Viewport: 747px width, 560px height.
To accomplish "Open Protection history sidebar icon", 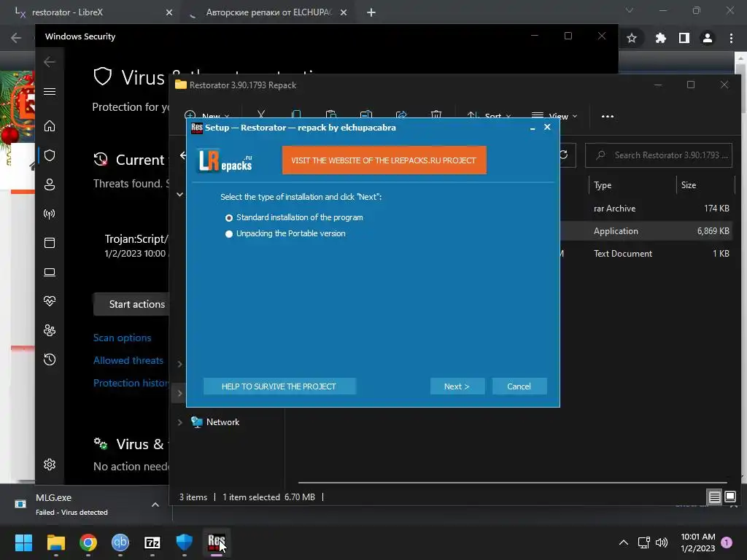I will [x=50, y=359].
